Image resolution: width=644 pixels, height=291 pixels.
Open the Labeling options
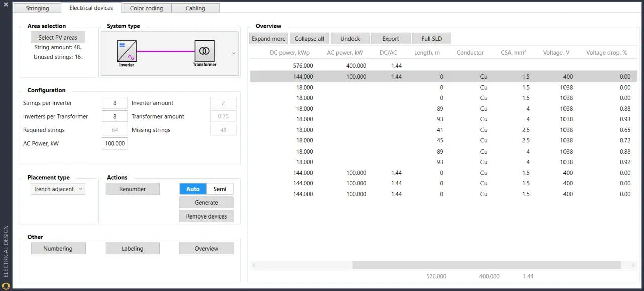tap(133, 248)
